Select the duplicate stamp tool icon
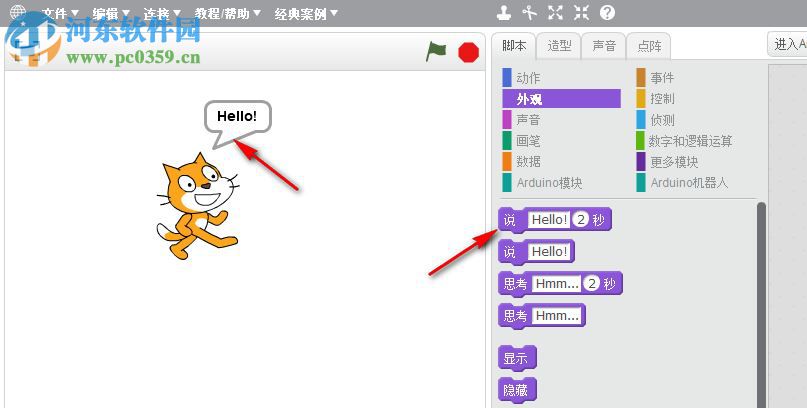The width and height of the screenshot is (807, 408). point(504,13)
